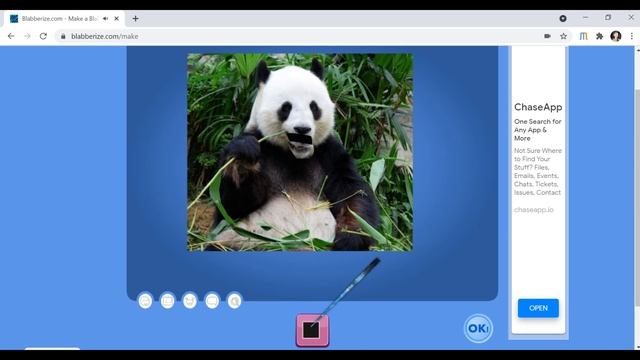Click the fifth round icon below the panda
Screen dimensions: 640x360
(234, 301)
